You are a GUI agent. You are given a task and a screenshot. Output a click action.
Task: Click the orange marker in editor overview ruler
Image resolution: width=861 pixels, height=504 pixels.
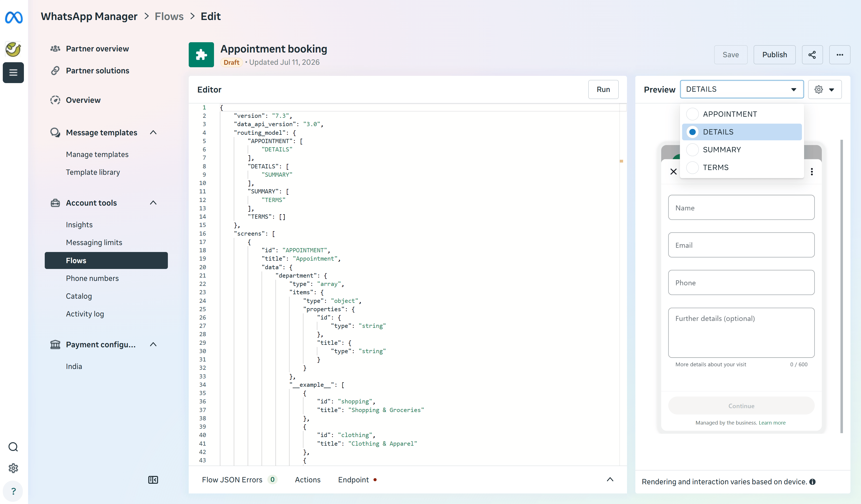(x=621, y=161)
